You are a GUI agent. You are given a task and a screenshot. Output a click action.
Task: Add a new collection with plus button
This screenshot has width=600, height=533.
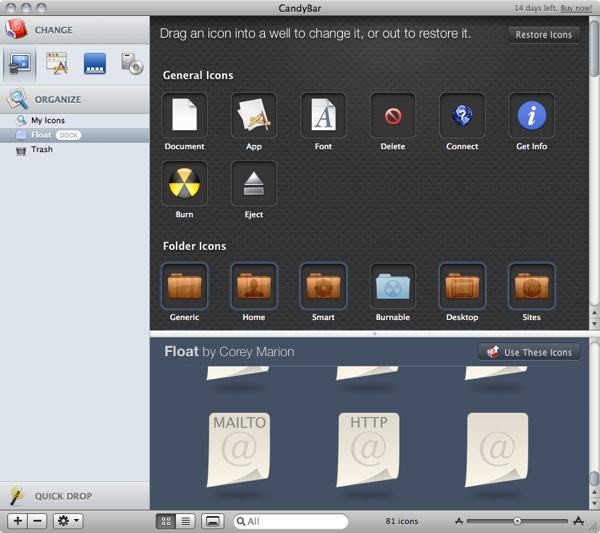tap(18, 521)
